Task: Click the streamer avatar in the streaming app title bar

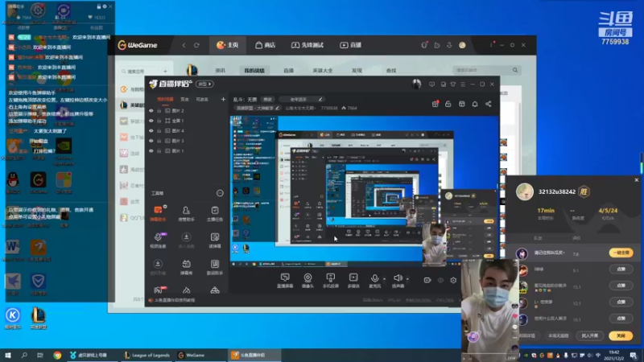Action: click(416, 84)
